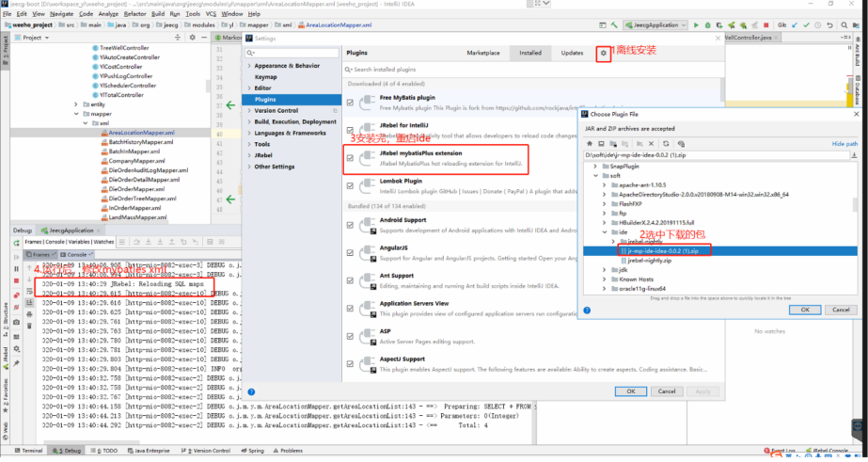868x462 pixels.
Task: Expand Version Control settings group
Action: (x=249, y=110)
